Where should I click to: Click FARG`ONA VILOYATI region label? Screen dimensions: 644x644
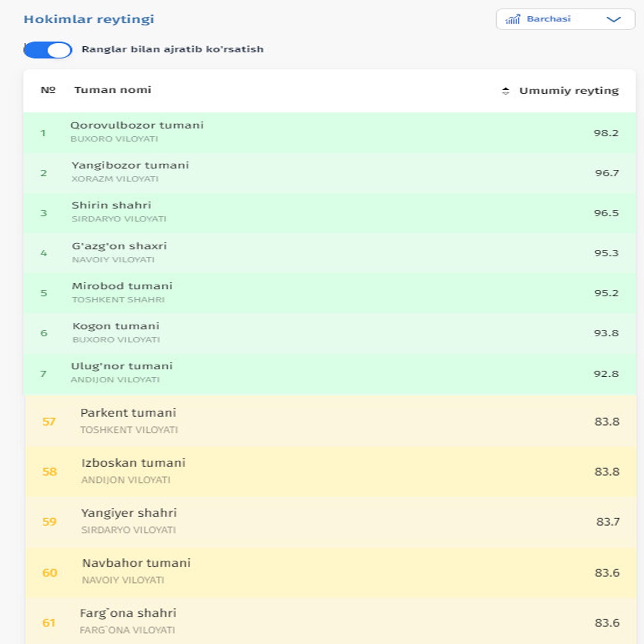pos(127,630)
